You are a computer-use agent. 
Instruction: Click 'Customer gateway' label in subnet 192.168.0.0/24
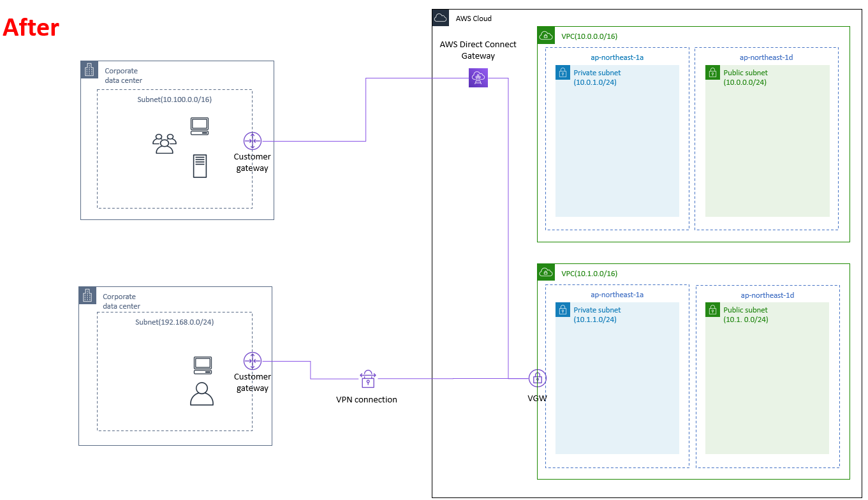click(x=253, y=383)
